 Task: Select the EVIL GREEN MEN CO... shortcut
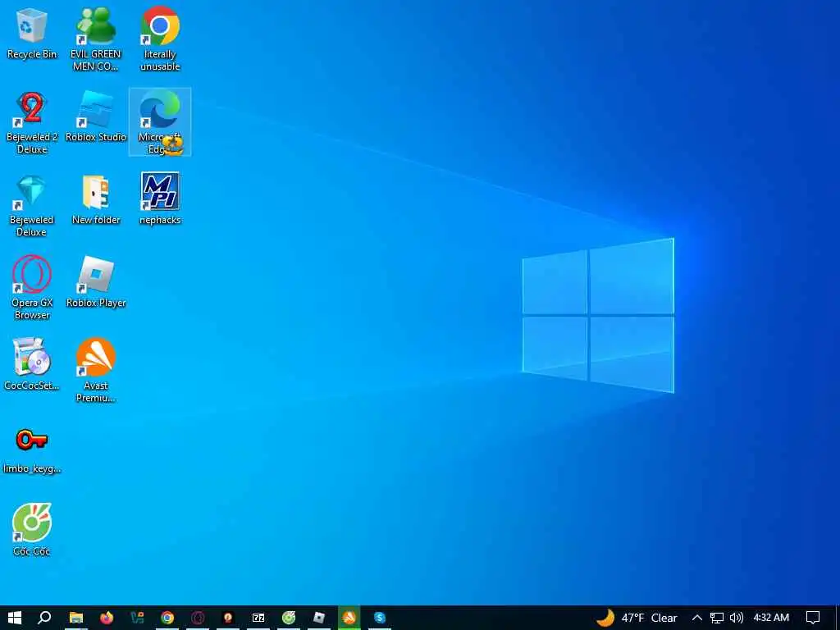(96, 39)
